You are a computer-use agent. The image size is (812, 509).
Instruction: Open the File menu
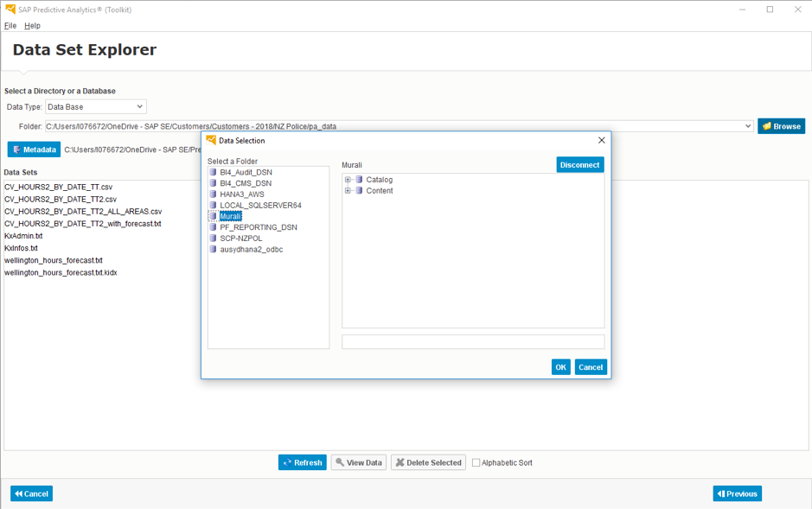coord(10,26)
